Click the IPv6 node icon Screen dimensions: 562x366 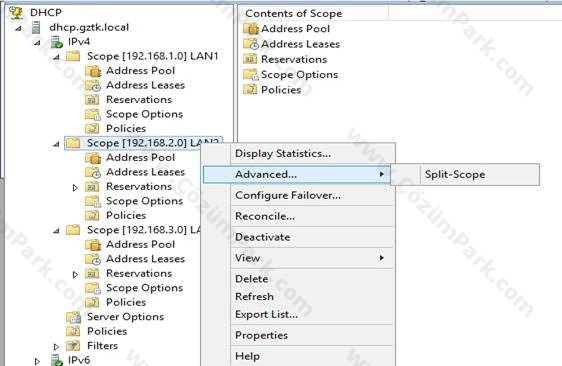pyautogui.click(x=56, y=360)
